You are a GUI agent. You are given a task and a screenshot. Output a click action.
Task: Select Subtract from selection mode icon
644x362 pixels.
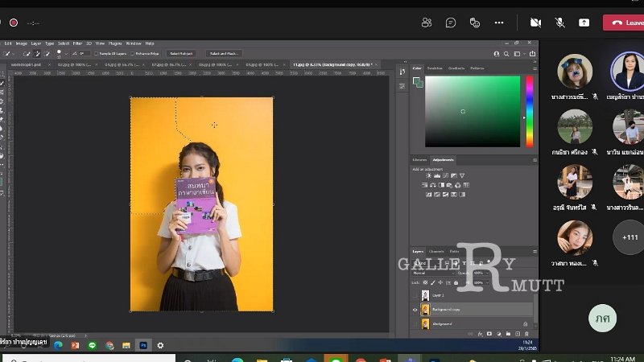coord(47,54)
